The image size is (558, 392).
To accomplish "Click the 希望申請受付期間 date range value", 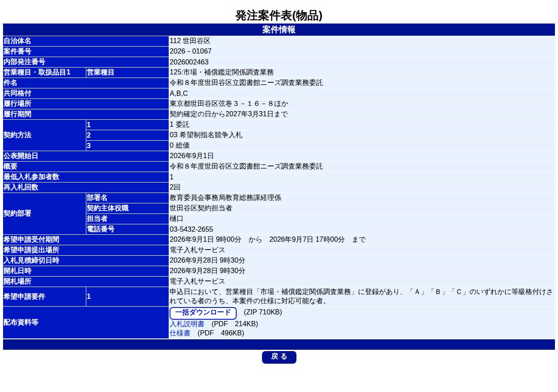I will pyautogui.click(x=268, y=240).
